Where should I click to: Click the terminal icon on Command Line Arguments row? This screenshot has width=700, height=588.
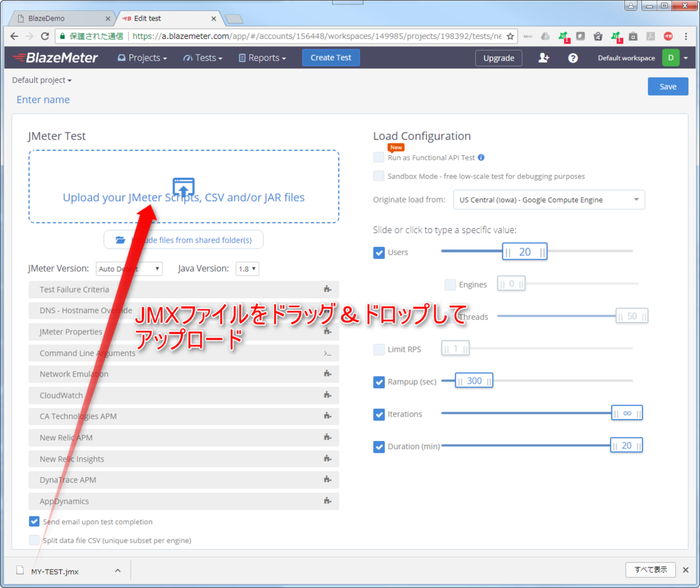(327, 353)
